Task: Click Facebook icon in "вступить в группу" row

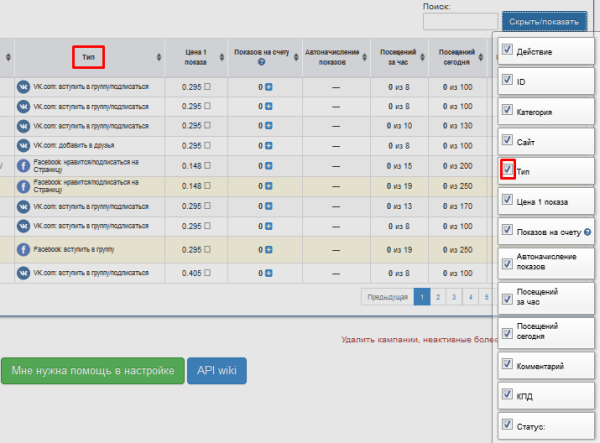Action: pyautogui.click(x=23, y=249)
